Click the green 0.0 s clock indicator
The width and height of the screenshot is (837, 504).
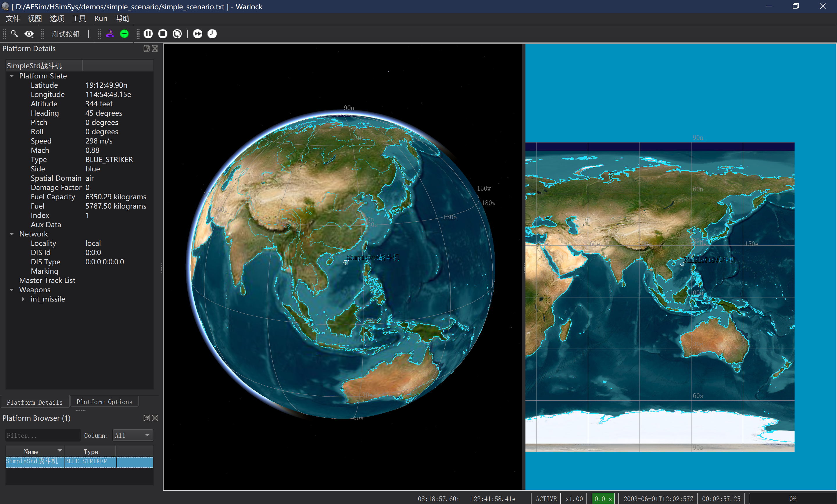click(x=603, y=498)
